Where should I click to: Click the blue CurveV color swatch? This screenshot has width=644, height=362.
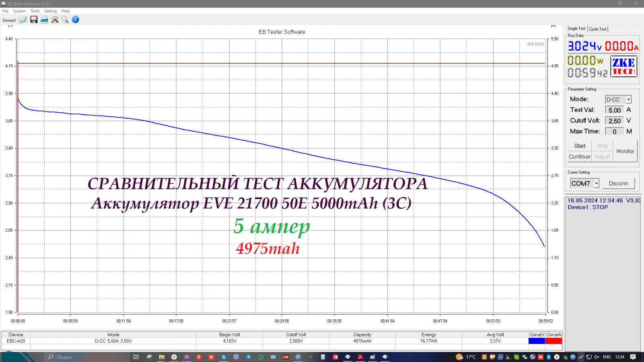(x=537, y=341)
